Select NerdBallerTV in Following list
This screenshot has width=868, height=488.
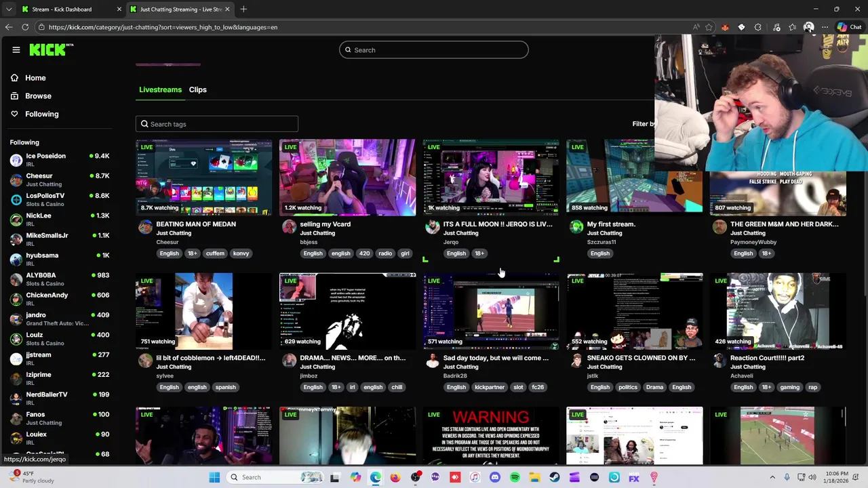(x=60, y=398)
